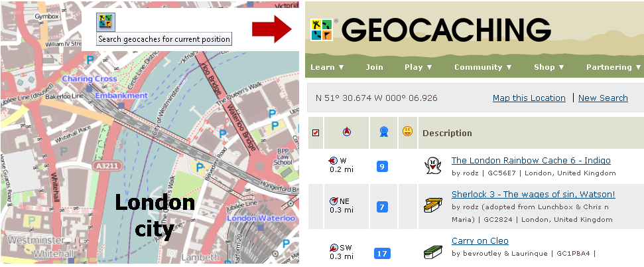Screen dimensions: 644x267
Task: Click the 0.2 mi distance text
Action: pyautogui.click(x=342, y=169)
